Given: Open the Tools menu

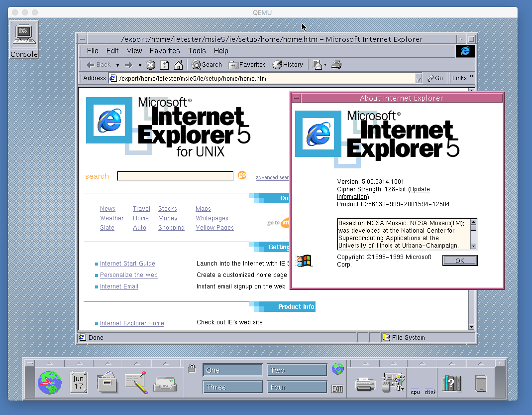Looking at the screenshot, I should coord(197,51).
